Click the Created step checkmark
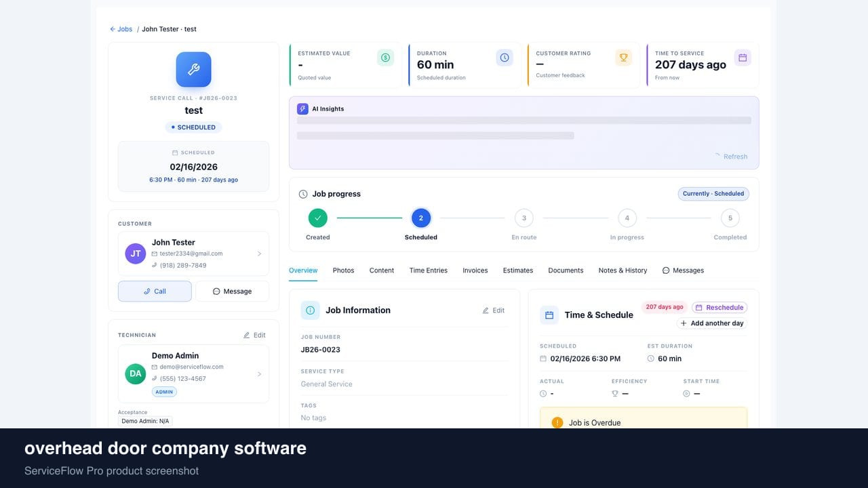Viewport: 868px width, 488px height. click(317, 218)
